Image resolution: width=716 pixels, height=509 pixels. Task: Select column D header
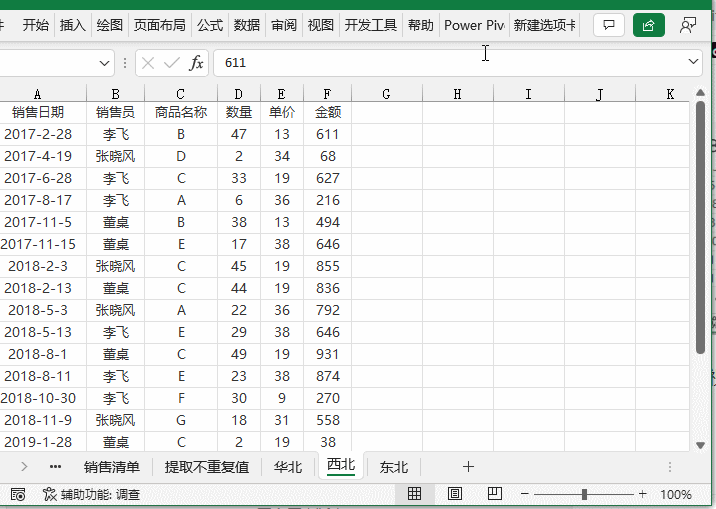(x=239, y=94)
